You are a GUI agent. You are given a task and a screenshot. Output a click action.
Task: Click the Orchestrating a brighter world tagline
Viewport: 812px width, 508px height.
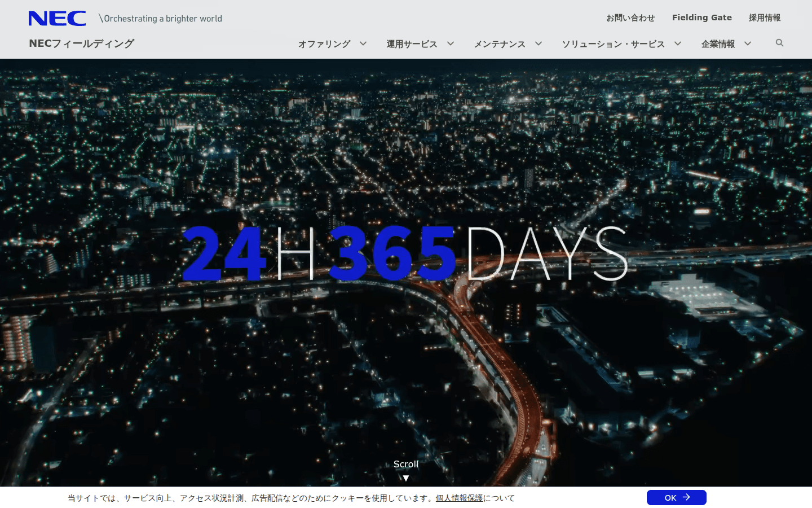tap(161, 19)
